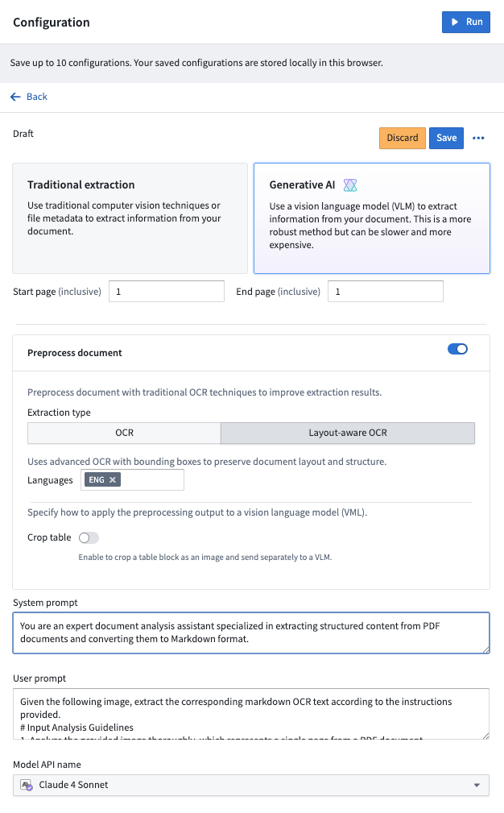Open the three-dot more options menu
This screenshot has height=813, width=504.
(478, 138)
